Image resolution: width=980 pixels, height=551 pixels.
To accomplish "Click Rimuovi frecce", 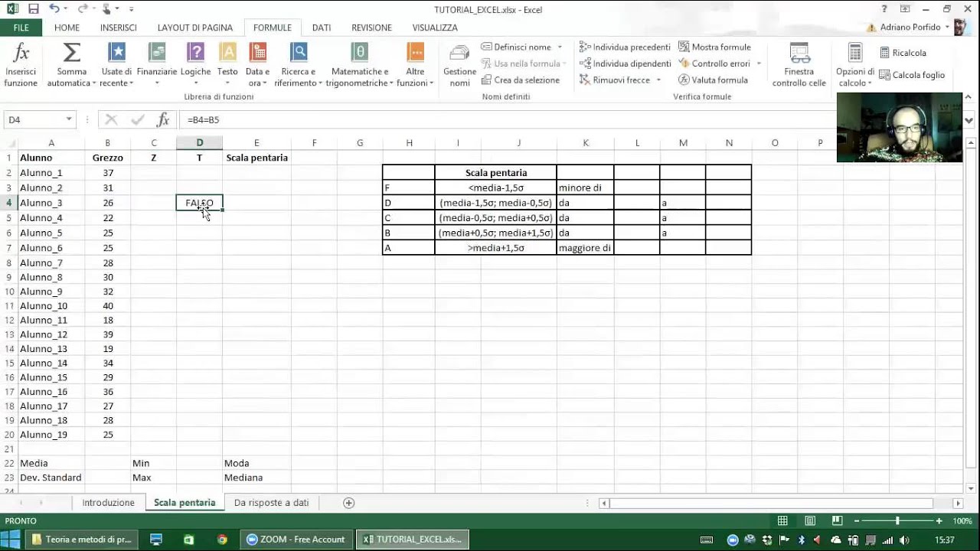I will (615, 80).
